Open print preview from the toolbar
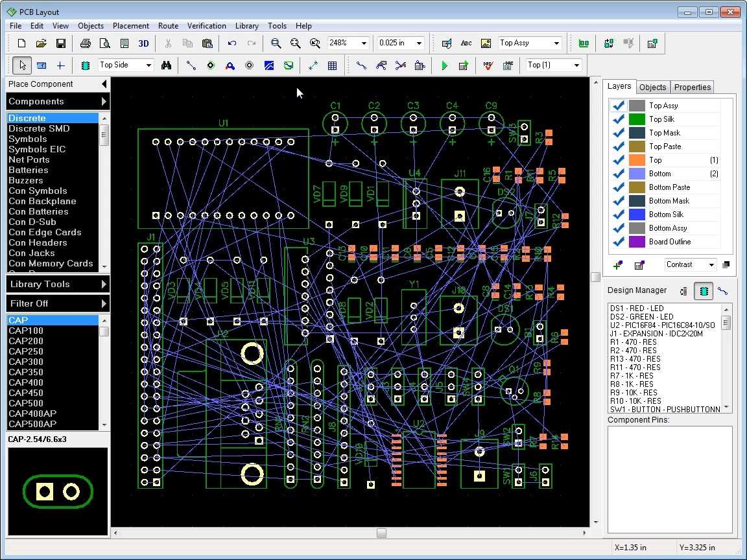The height and width of the screenshot is (560, 747). [105, 43]
